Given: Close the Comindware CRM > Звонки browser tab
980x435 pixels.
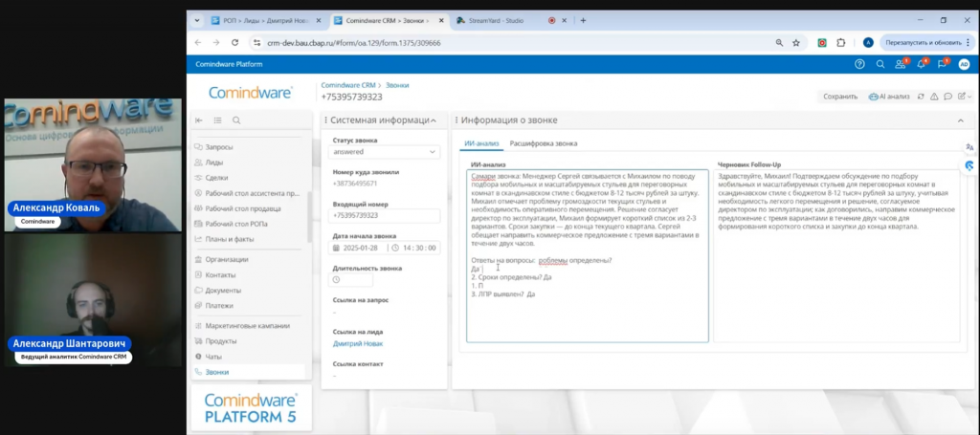Looking at the screenshot, I should pyautogui.click(x=441, y=21).
